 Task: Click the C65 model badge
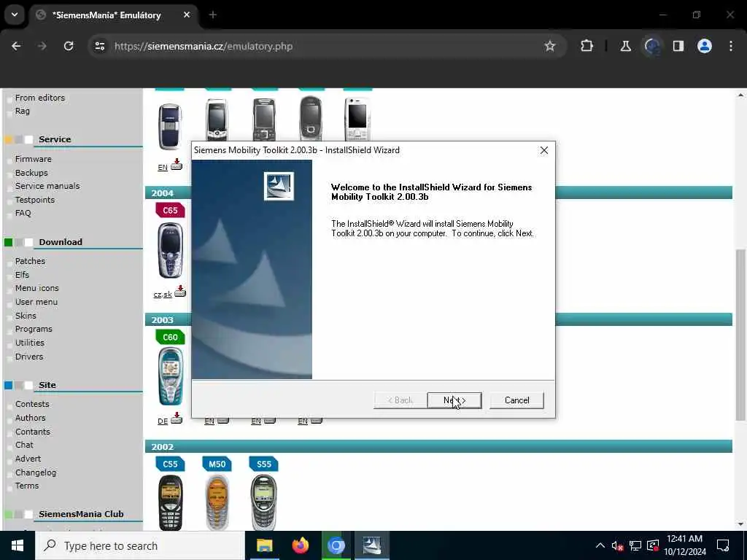pyautogui.click(x=170, y=210)
